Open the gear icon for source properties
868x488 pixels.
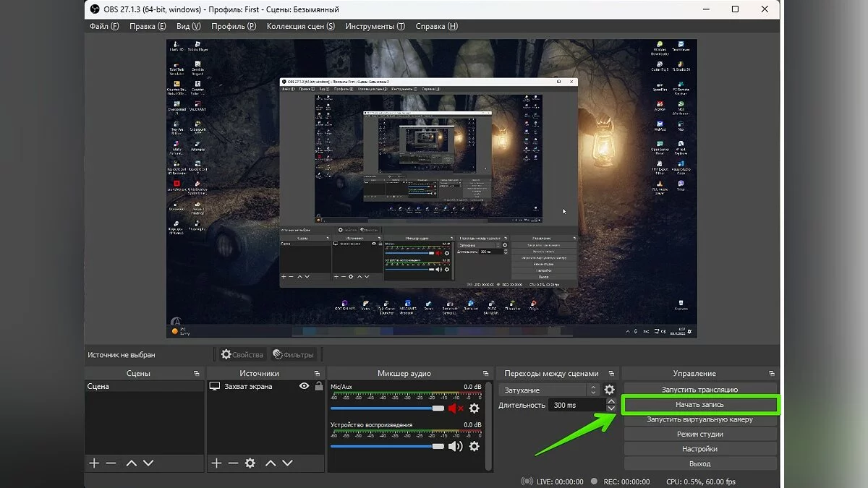pyautogui.click(x=250, y=463)
